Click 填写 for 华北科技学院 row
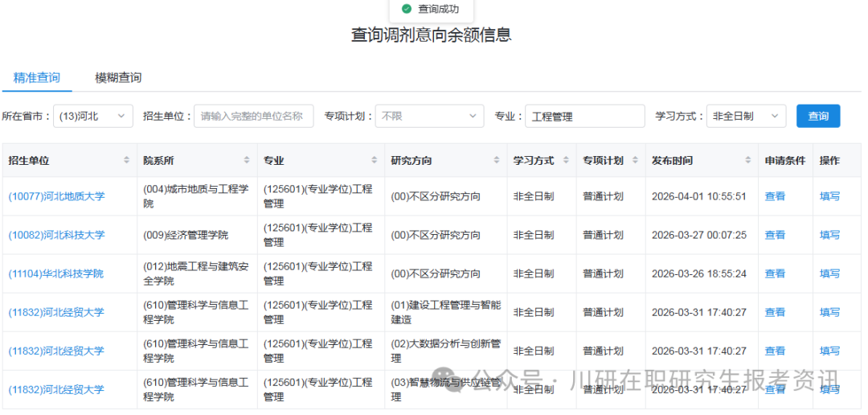This screenshot has height=415, width=868. [x=829, y=273]
